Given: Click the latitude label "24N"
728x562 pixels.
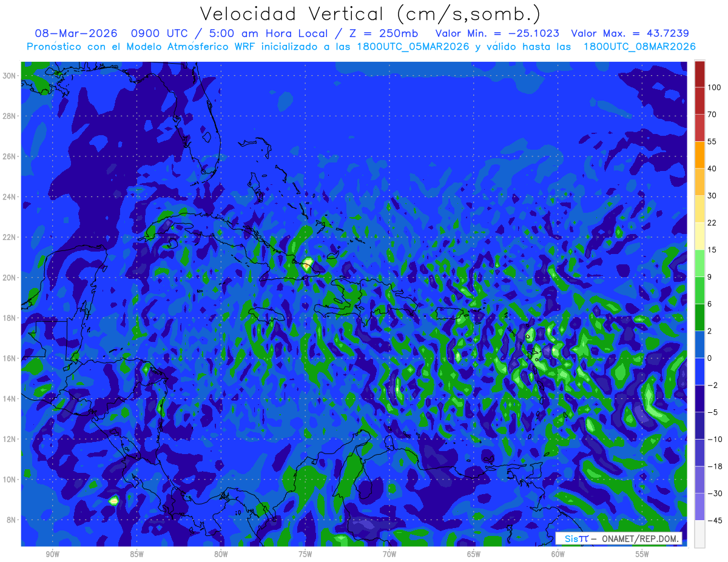Looking at the screenshot, I should (x=10, y=197).
